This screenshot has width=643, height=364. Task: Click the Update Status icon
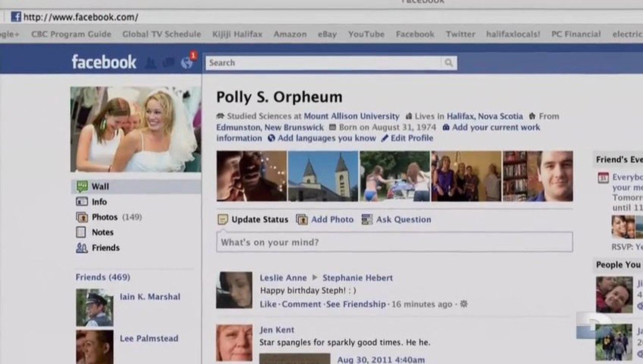223,219
